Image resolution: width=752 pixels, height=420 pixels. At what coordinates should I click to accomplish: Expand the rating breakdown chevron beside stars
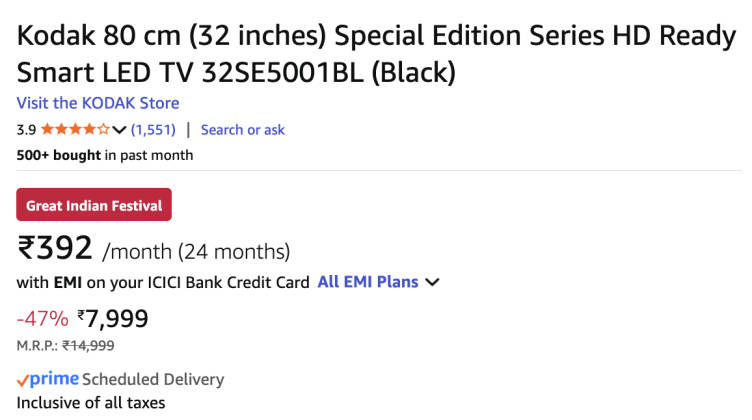[120, 130]
